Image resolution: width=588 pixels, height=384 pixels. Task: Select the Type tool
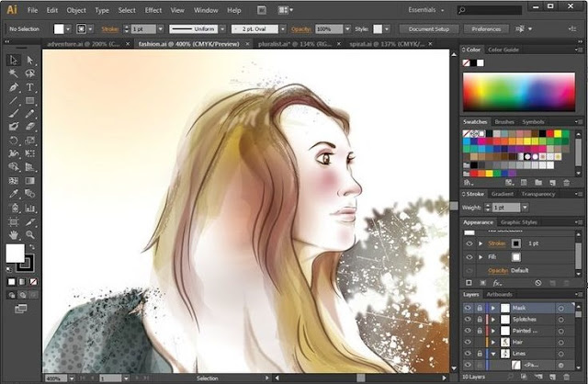(30, 86)
